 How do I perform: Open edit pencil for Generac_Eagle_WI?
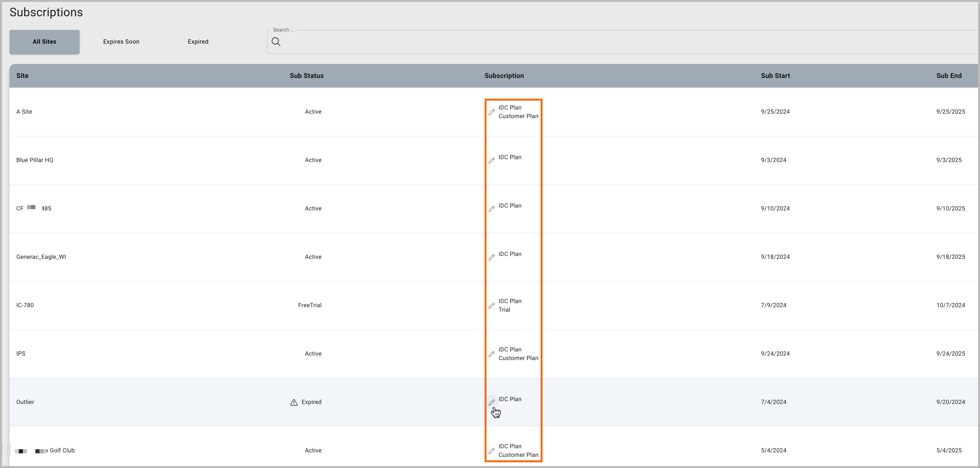(492, 257)
